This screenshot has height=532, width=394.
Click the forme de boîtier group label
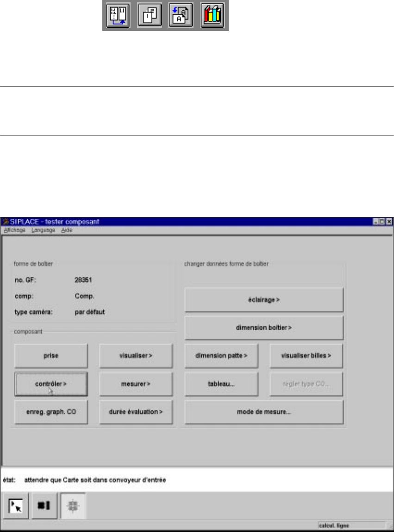pyautogui.click(x=33, y=264)
